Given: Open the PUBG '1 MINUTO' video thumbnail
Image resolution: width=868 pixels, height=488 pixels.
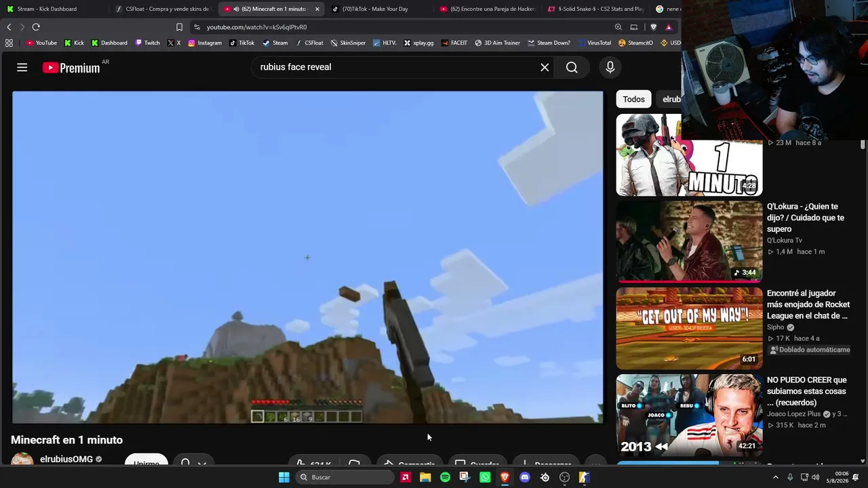Looking at the screenshot, I should 689,155.
